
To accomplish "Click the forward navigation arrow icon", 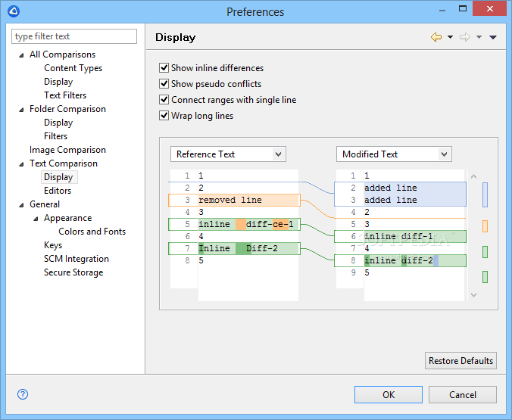I will [x=464, y=37].
